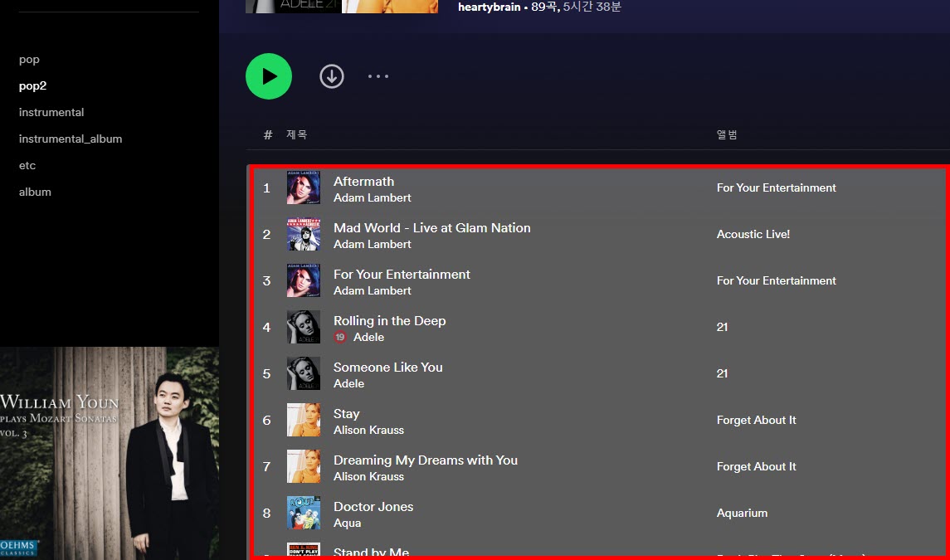
Task: Open the Aquarium album link
Action: coord(742,514)
